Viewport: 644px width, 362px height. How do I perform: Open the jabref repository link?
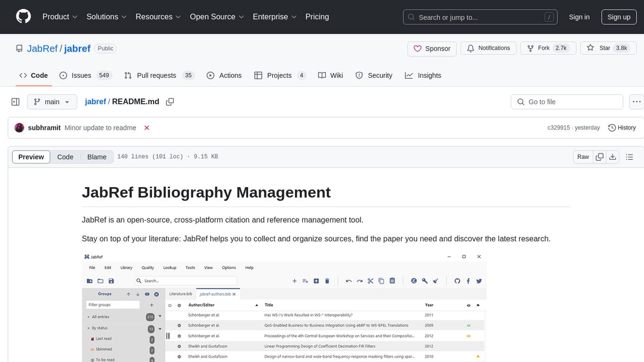pos(77,48)
